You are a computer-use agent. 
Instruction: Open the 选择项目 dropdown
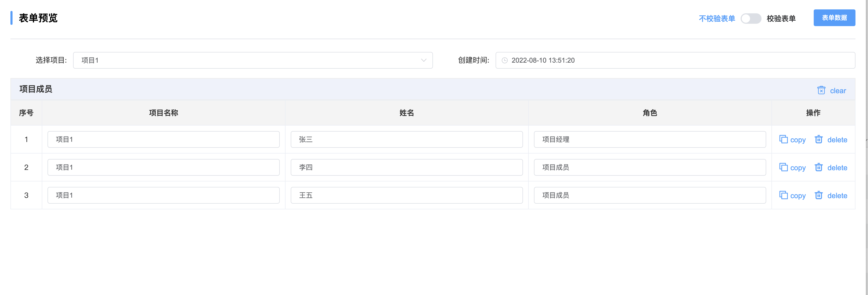click(253, 60)
